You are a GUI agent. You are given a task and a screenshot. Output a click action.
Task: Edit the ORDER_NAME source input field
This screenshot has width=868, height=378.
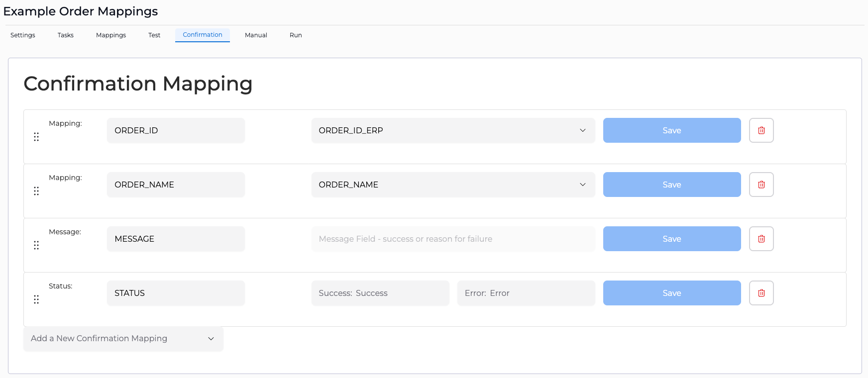coord(176,185)
